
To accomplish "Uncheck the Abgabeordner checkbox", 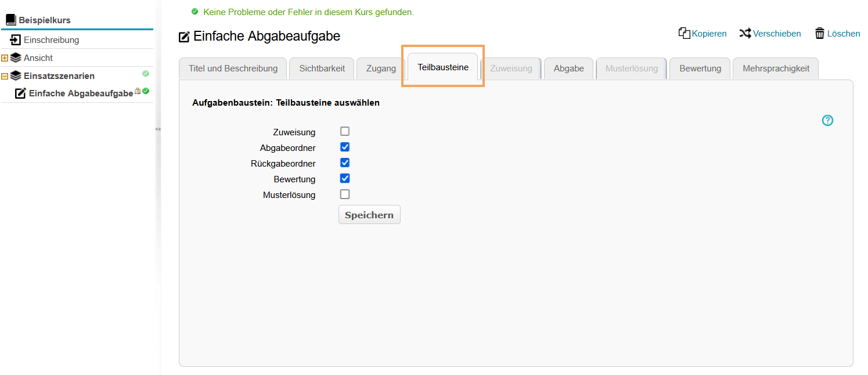I will coord(345,147).
